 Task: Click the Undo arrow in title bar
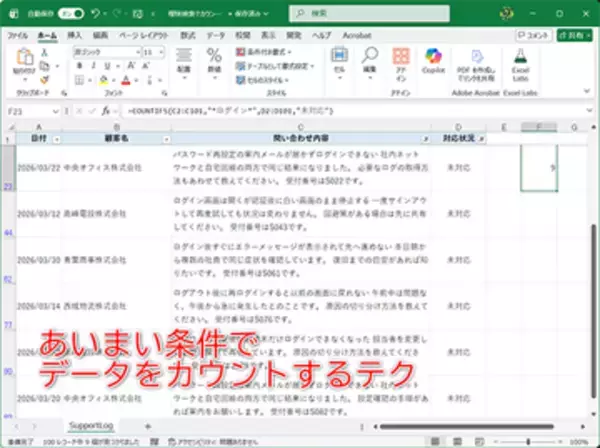tap(95, 13)
